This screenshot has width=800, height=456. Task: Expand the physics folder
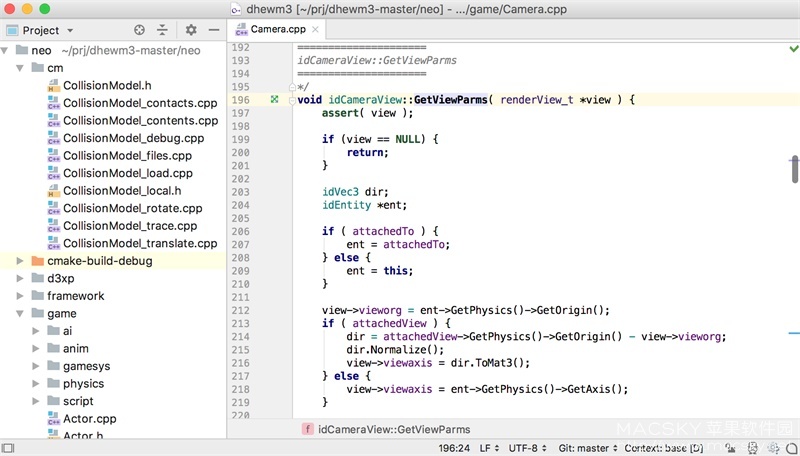pyautogui.click(x=36, y=384)
